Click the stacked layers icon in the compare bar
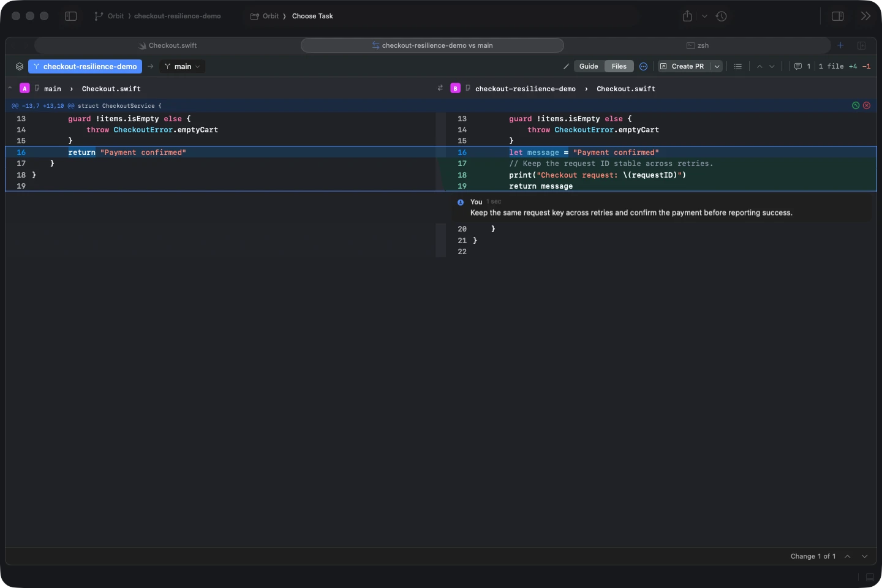Image resolution: width=882 pixels, height=588 pixels. (x=20, y=66)
